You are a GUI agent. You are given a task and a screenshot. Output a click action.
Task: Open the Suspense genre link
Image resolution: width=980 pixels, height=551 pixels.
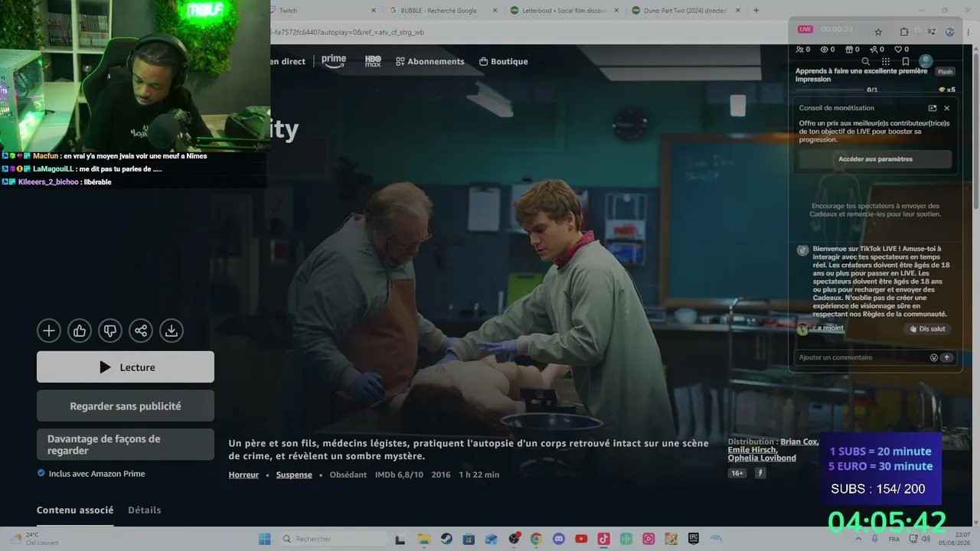point(294,474)
